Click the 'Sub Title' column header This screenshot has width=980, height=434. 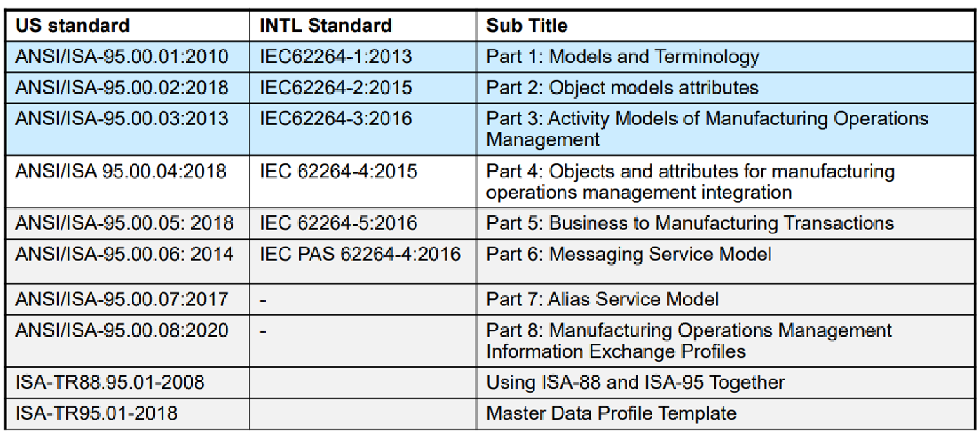point(725,26)
